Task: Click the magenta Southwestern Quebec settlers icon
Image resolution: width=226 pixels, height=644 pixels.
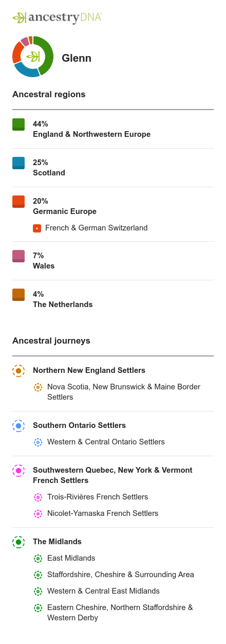Action: [x=18, y=471]
